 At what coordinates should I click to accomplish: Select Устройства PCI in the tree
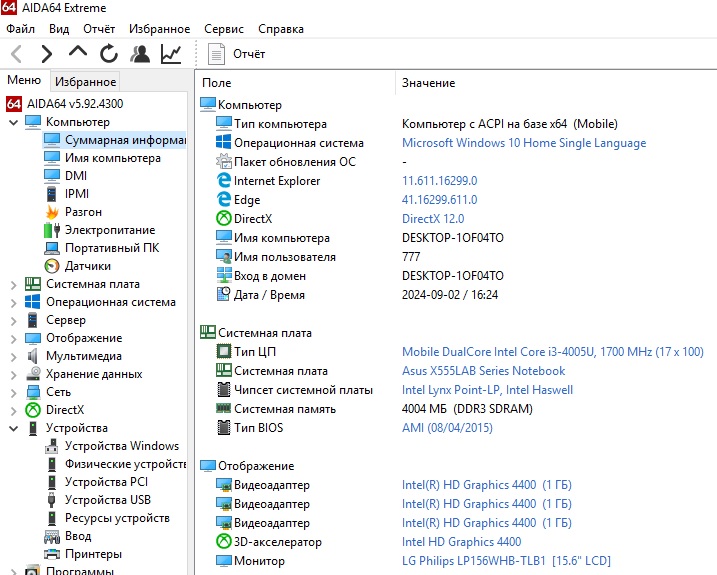click(106, 482)
